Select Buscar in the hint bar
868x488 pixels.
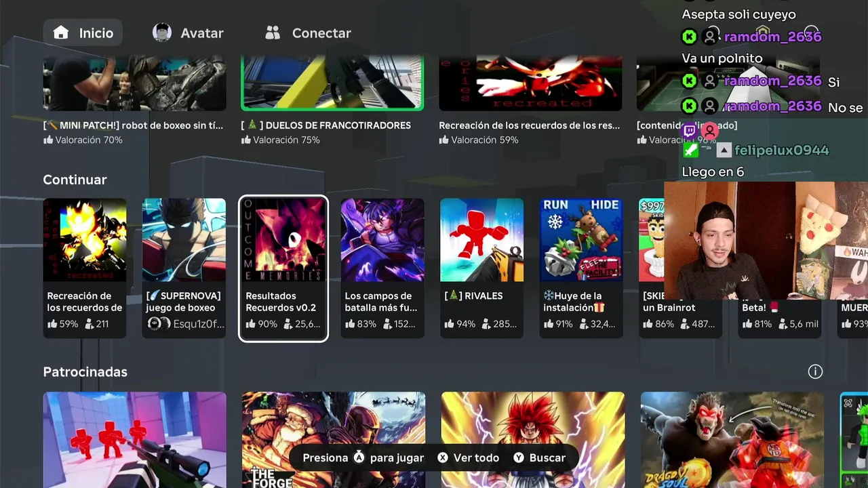pos(547,457)
